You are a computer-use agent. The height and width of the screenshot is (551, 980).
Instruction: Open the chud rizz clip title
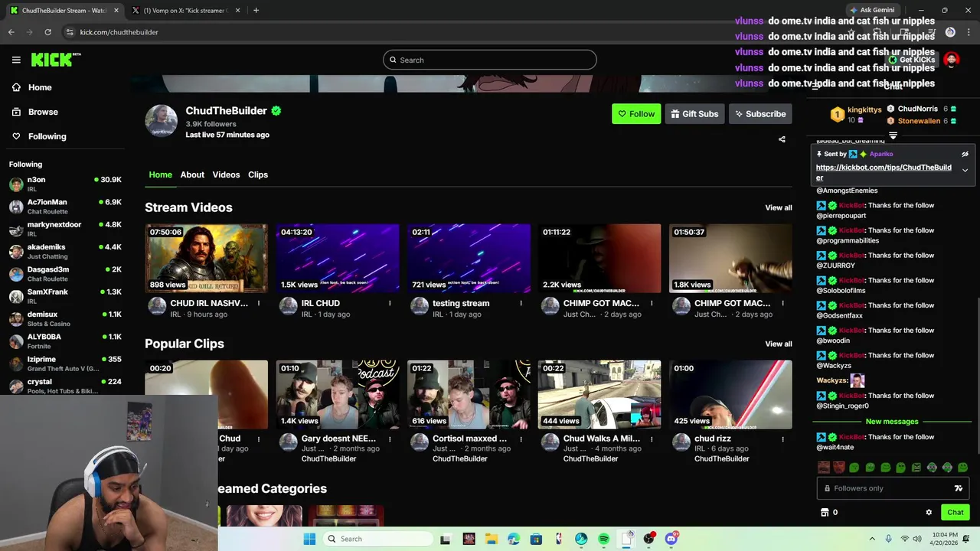(x=713, y=439)
